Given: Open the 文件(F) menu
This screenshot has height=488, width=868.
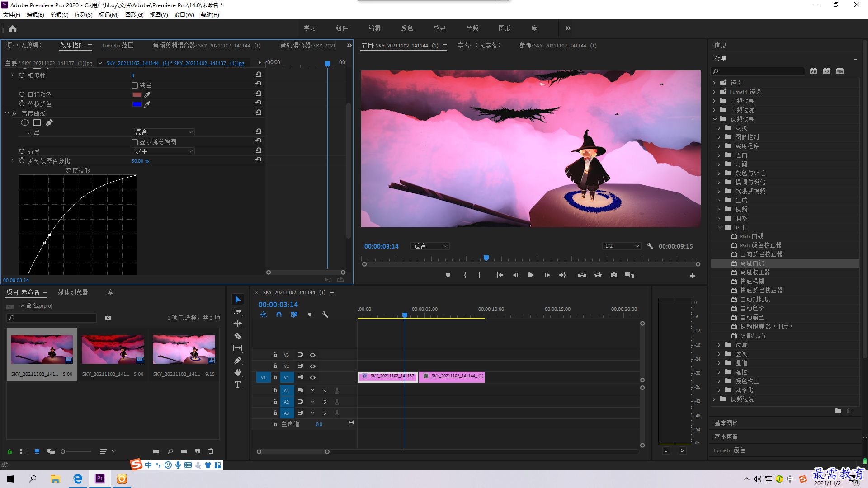Looking at the screenshot, I should click(x=12, y=14).
